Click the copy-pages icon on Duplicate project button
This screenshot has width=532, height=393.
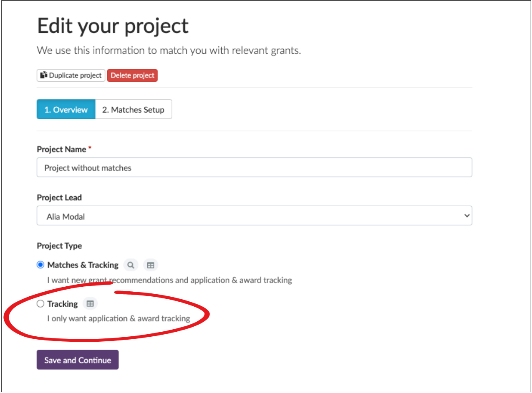click(x=43, y=75)
